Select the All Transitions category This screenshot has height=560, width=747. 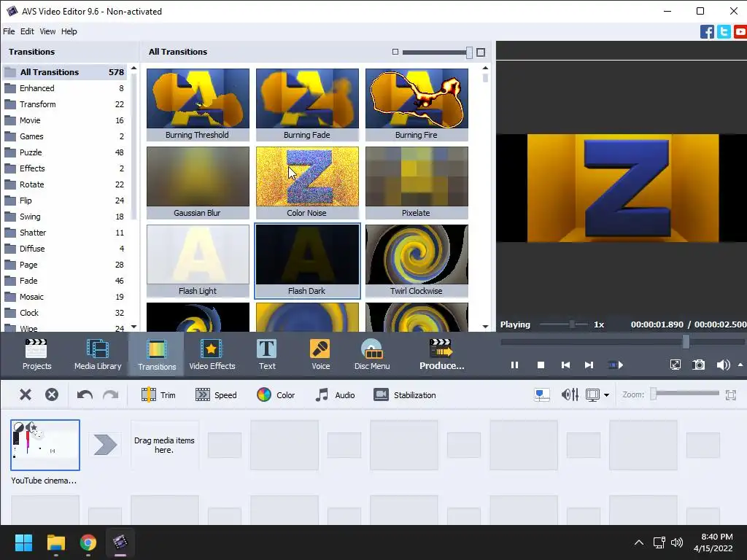click(x=65, y=72)
